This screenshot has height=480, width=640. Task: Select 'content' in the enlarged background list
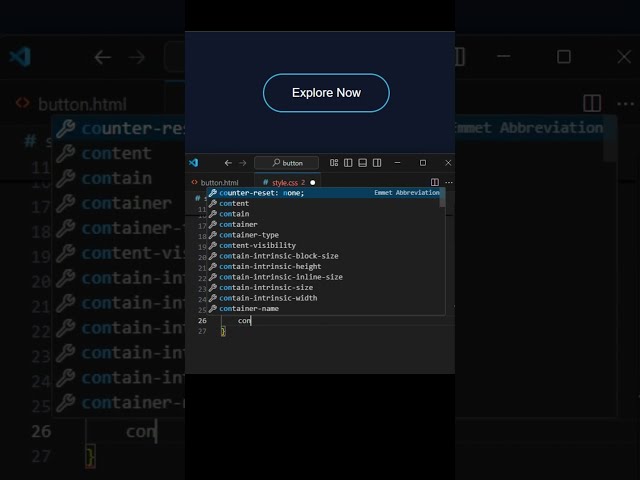(118, 153)
